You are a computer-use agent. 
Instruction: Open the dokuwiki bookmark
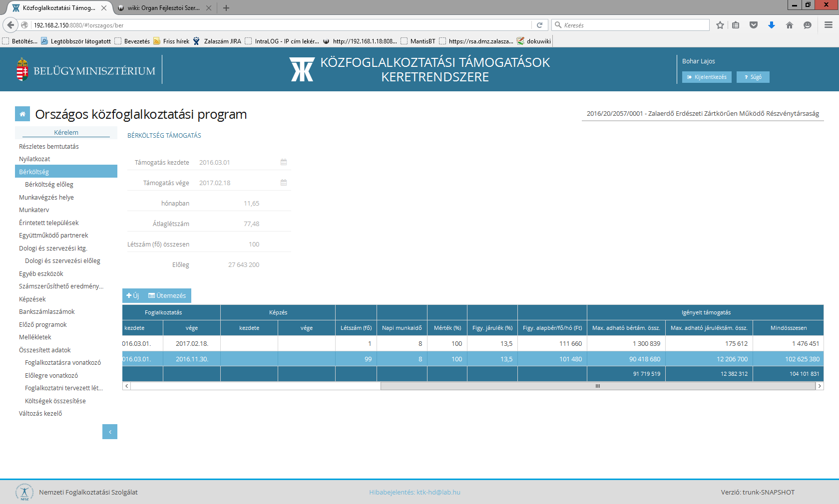[x=534, y=41]
